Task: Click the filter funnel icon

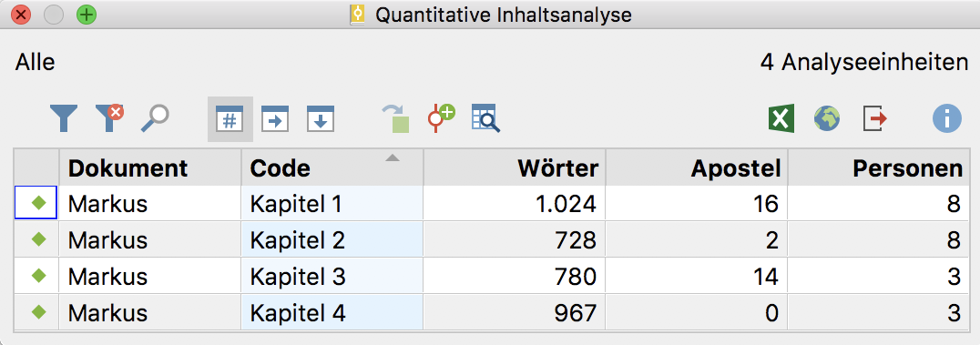Action: coord(63,118)
